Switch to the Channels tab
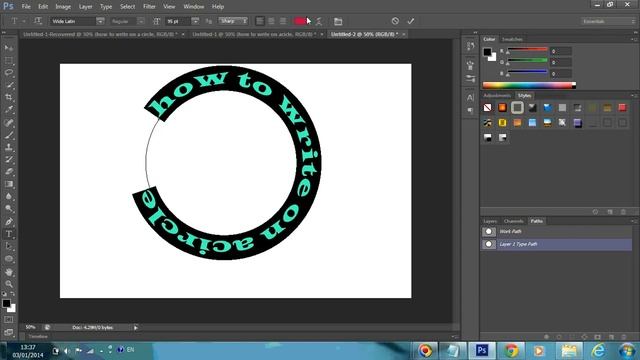640x360 pixels. pyautogui.click(x=513, y=221)
